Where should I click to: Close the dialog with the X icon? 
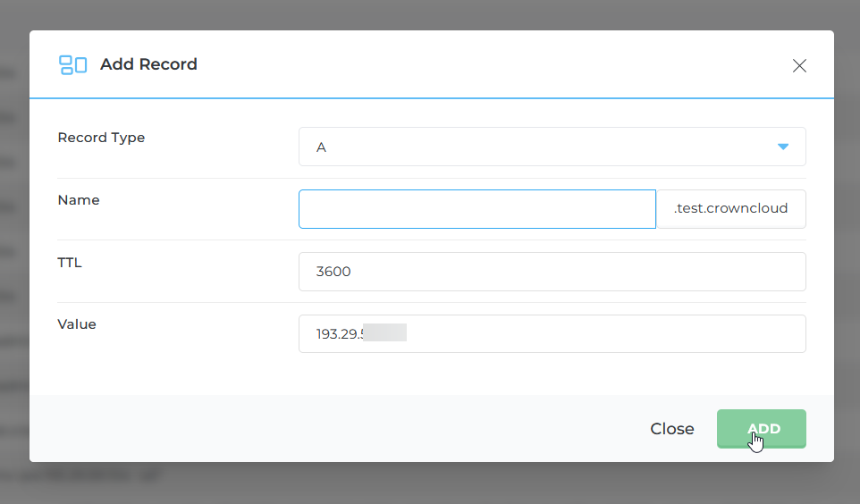799,65
